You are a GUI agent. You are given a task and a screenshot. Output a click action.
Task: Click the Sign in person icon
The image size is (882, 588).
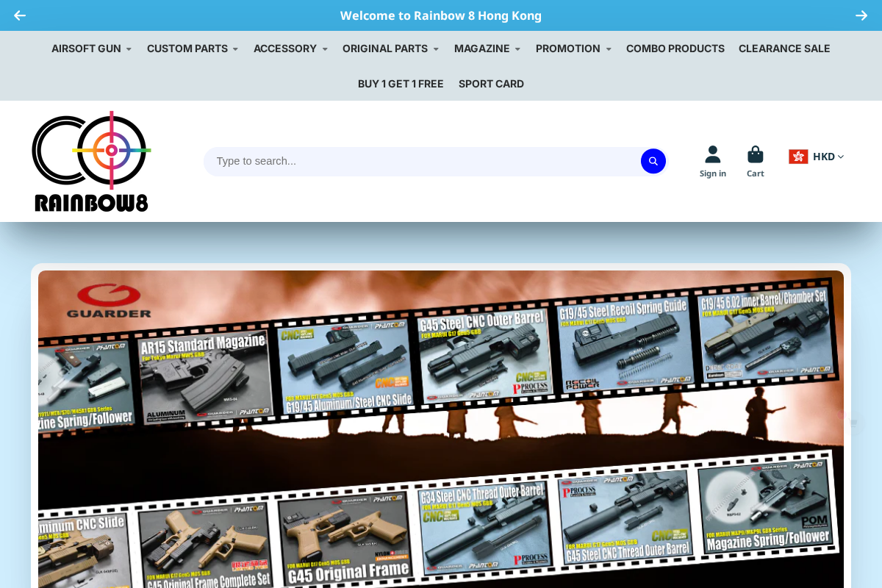tap(711, 153)
